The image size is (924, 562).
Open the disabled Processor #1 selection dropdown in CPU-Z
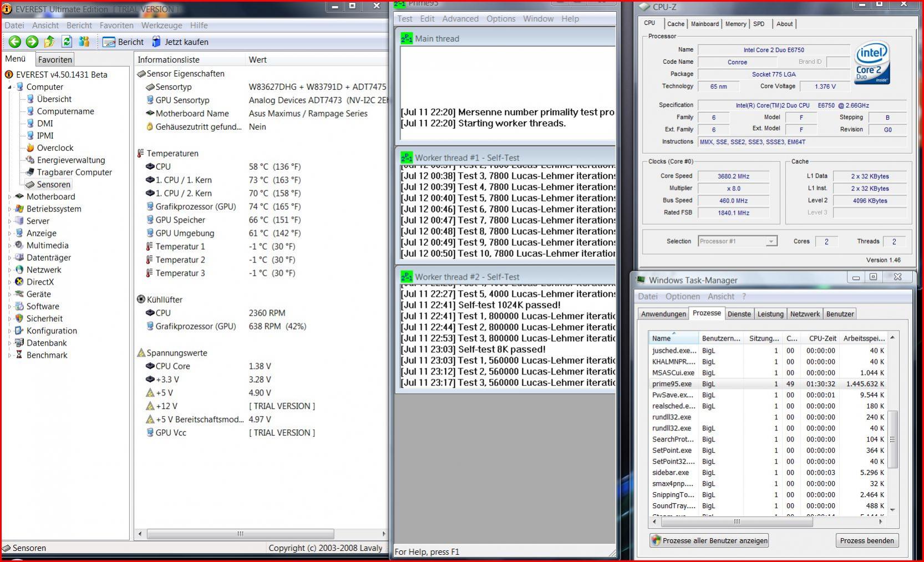(x=737, y=241)
